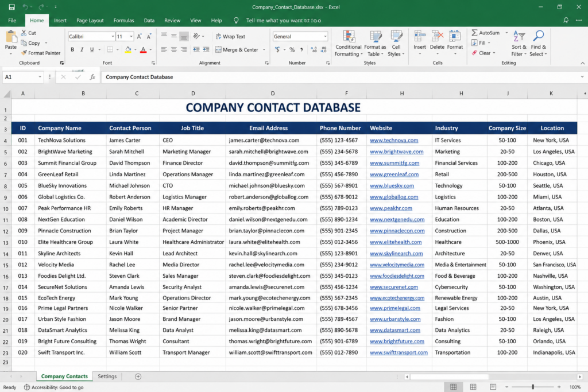This screenshot has height=392, width=588.
Task: Click the Redo arrow icon
Action: (41, 7)
